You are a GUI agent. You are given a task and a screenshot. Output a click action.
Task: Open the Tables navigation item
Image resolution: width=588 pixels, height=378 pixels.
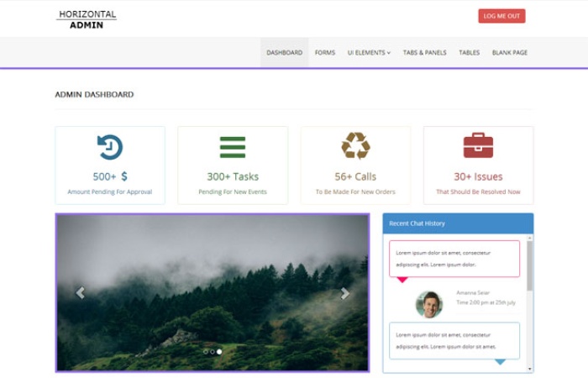point(469,52)
